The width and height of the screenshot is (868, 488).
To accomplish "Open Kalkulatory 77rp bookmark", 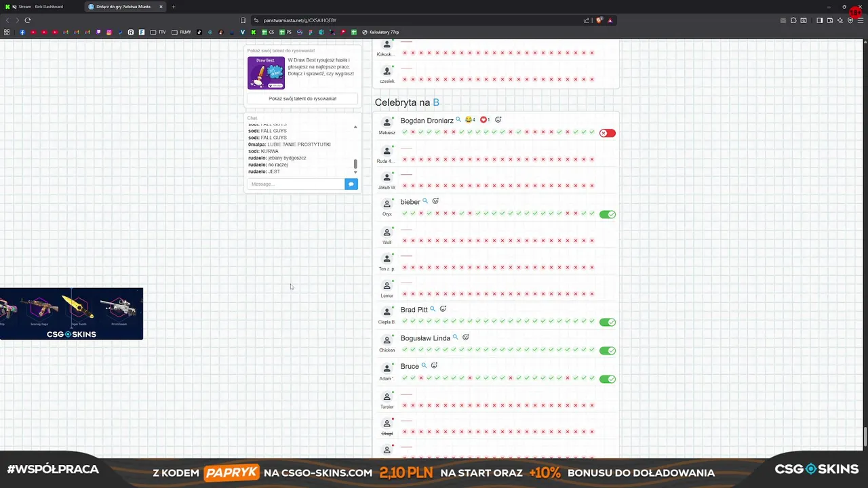I will (380, 32).
